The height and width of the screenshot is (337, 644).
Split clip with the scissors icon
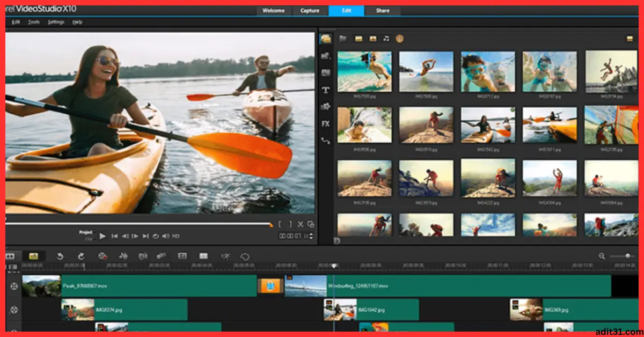tap(301, 224)
